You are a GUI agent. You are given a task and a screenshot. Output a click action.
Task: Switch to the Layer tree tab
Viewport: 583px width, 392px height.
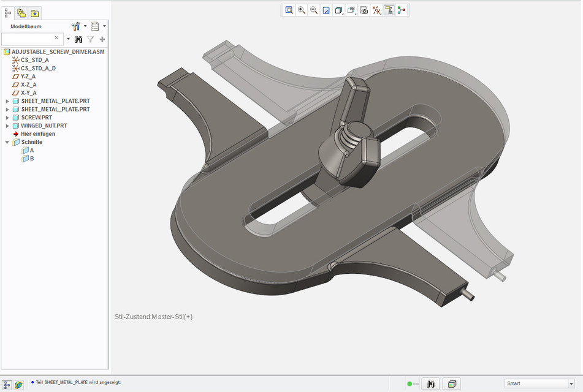[x=21, y=13]
